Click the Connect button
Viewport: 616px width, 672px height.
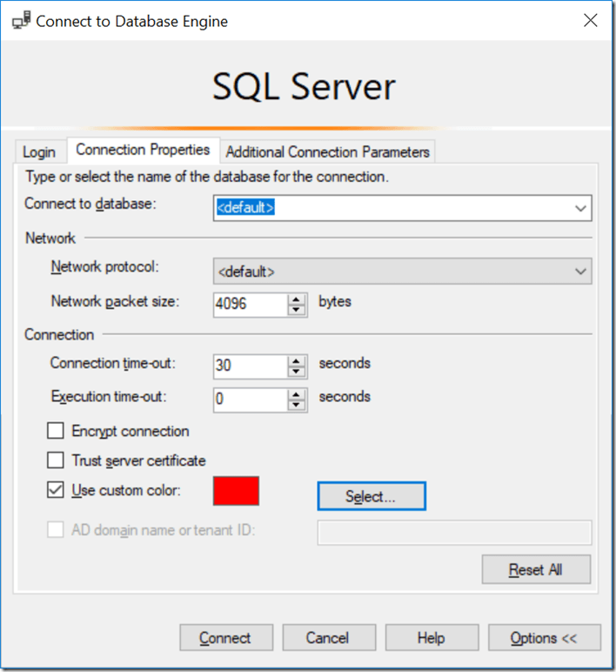(226, 638)
